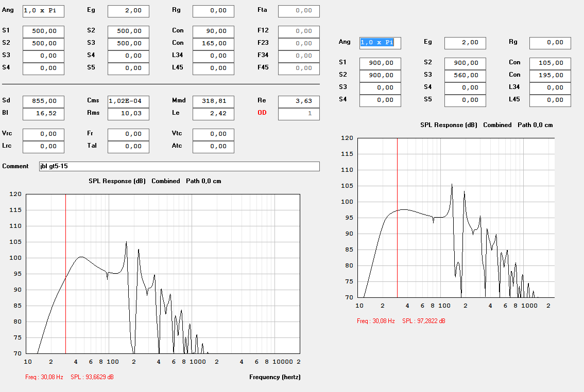584x392 pixels.
Task: Click the red OD label
Action: tap(262, 113)
